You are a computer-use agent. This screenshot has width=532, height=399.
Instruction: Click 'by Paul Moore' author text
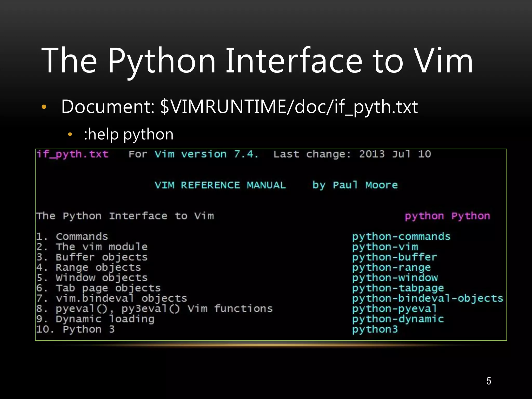[x=355, y=185]
